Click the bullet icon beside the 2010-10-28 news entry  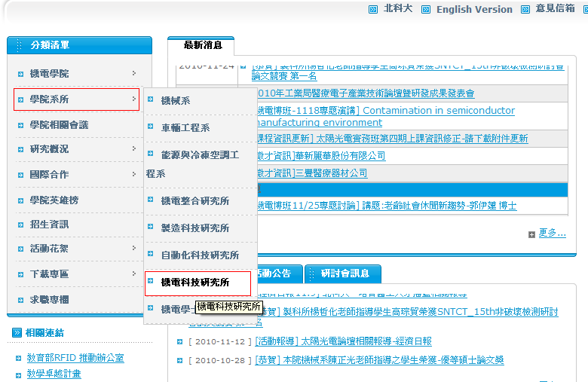179,361
